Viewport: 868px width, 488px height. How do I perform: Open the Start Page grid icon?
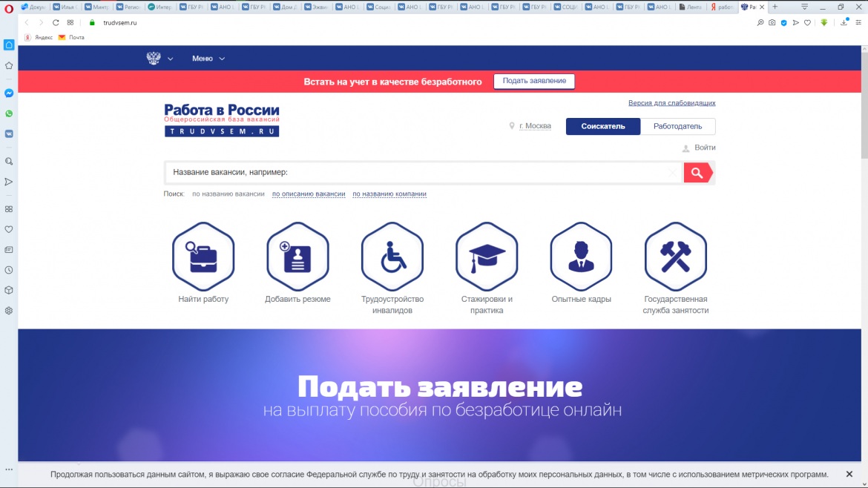70,23
